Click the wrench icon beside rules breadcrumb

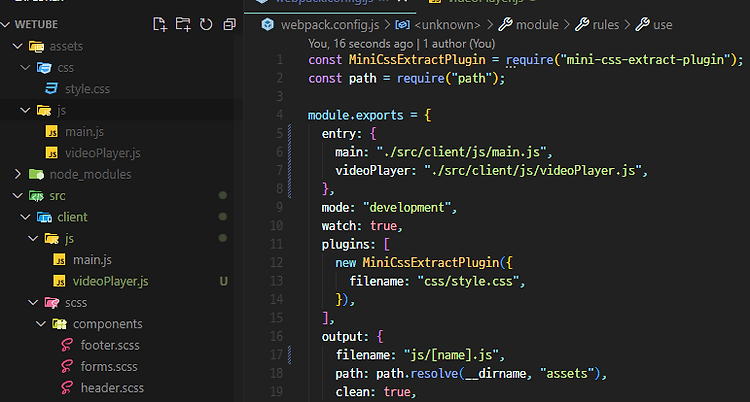pos(582,24)
